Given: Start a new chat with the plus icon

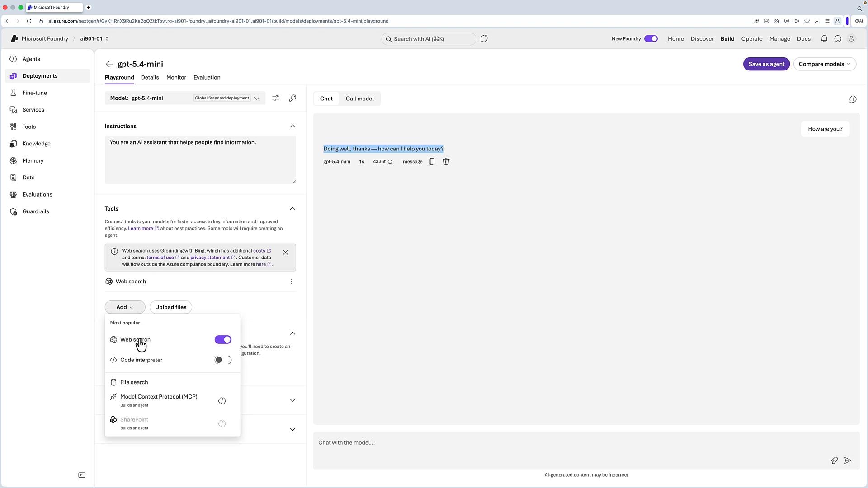Looking at the screenshot, I should pyautogui.click(x=853, y=99).
